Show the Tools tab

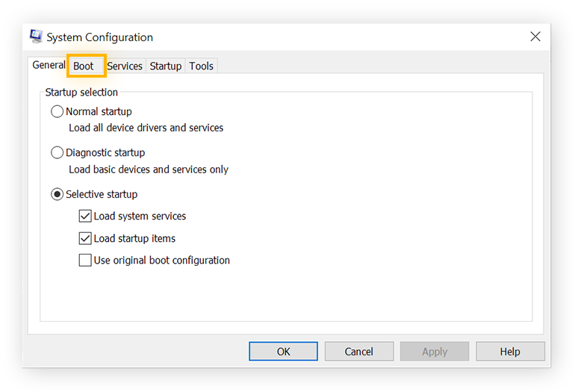pos(202,66)
